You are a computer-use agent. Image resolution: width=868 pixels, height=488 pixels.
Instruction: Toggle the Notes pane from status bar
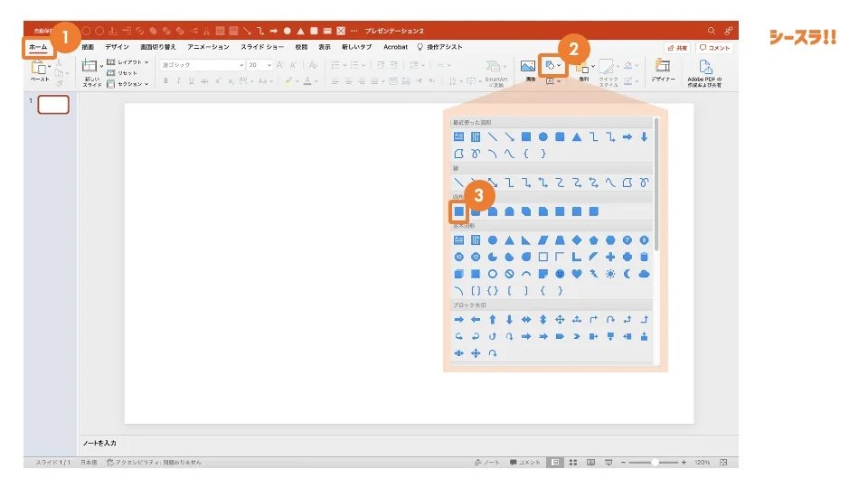(486, 463)
